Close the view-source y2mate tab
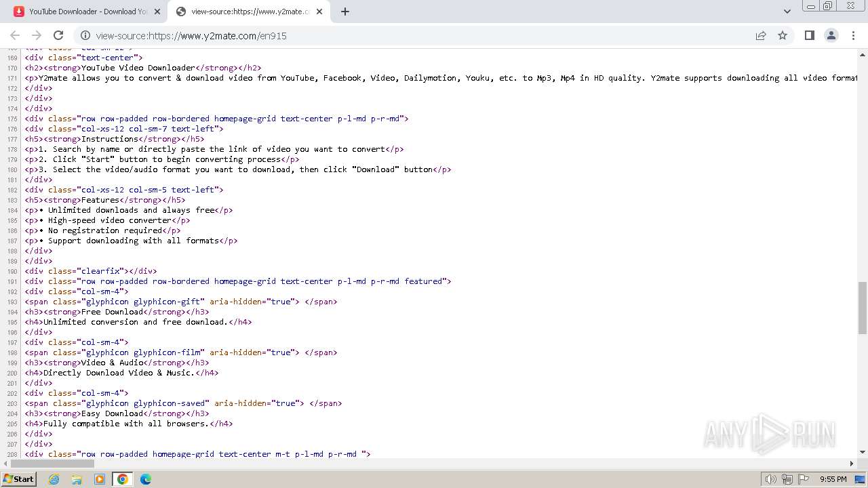This screenshot has width=868, height=488. coord(321,12)
